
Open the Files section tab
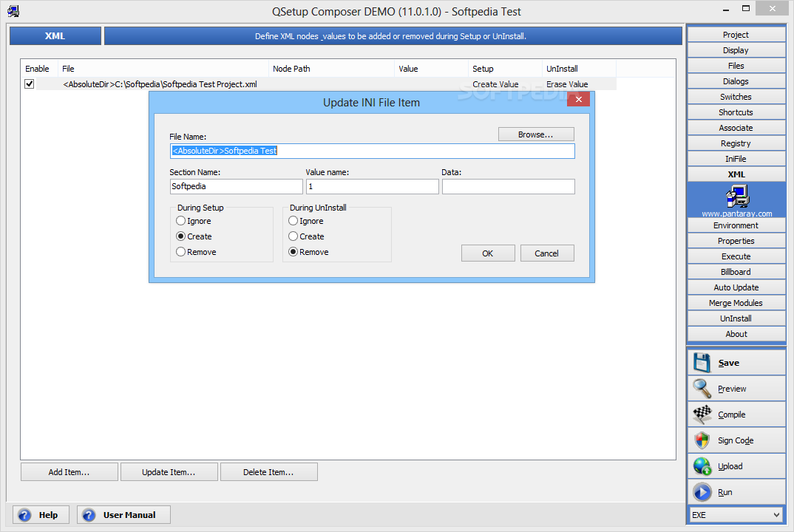pos(736,66)
